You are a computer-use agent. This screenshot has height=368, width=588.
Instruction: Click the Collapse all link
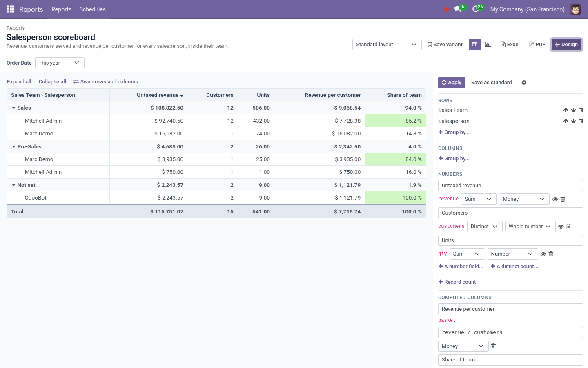tap(52, 82)
